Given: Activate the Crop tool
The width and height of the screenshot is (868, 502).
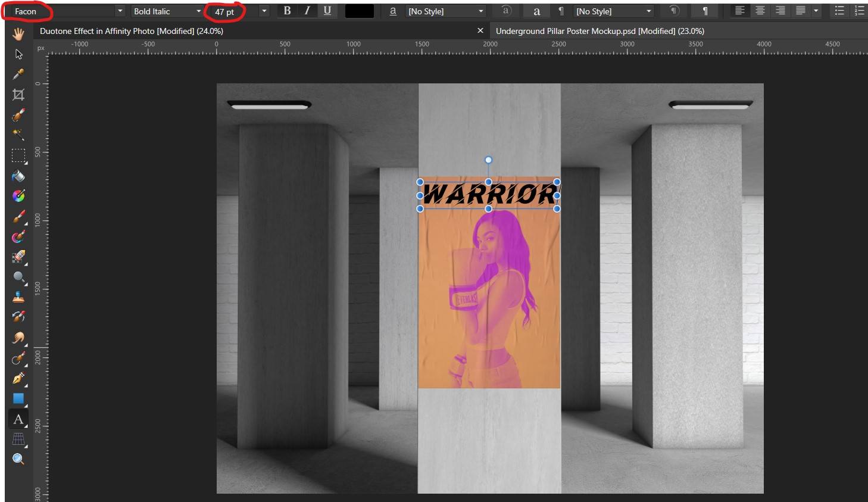Looking at the screenshot, I should pos(18,94).
